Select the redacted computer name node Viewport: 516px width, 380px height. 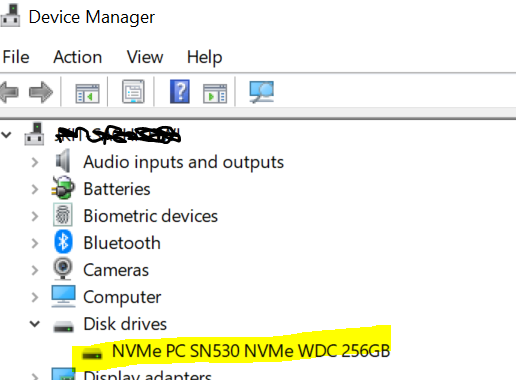tap(118, 135)
